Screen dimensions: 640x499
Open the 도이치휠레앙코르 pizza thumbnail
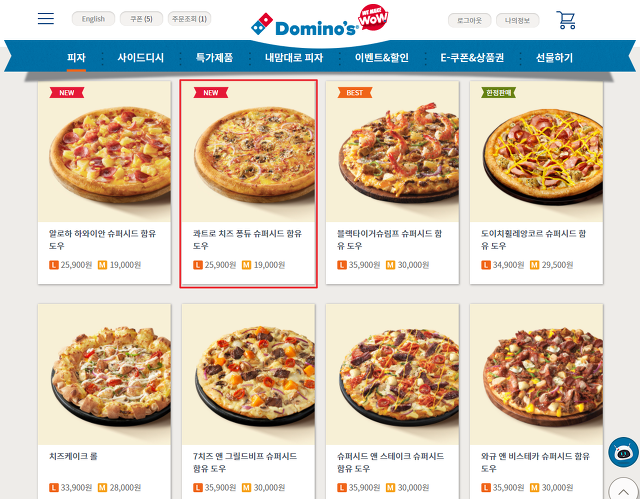click(536, 151)
